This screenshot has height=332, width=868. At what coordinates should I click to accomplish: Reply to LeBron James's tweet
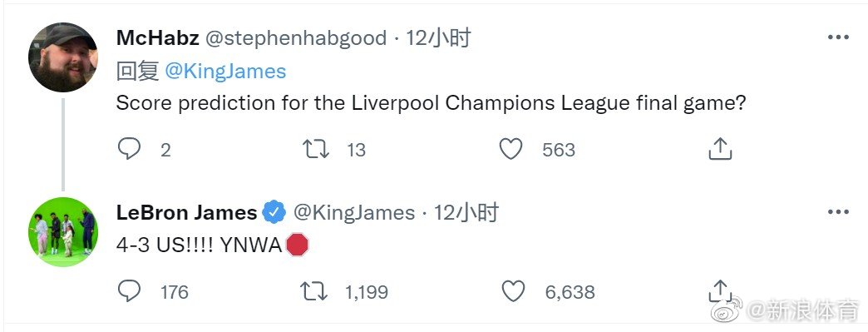point(129,291)
